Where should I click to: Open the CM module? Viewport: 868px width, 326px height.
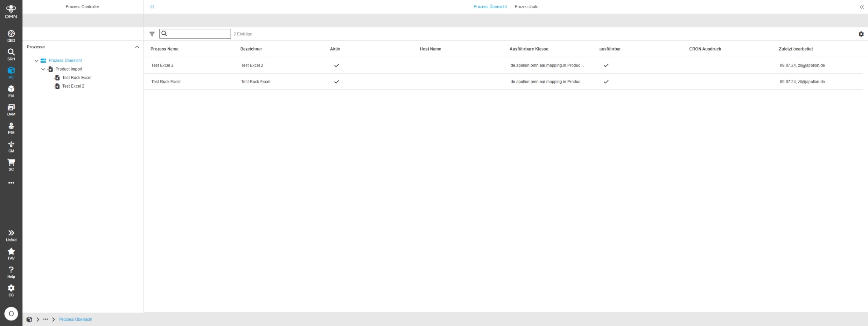point(11,147)
